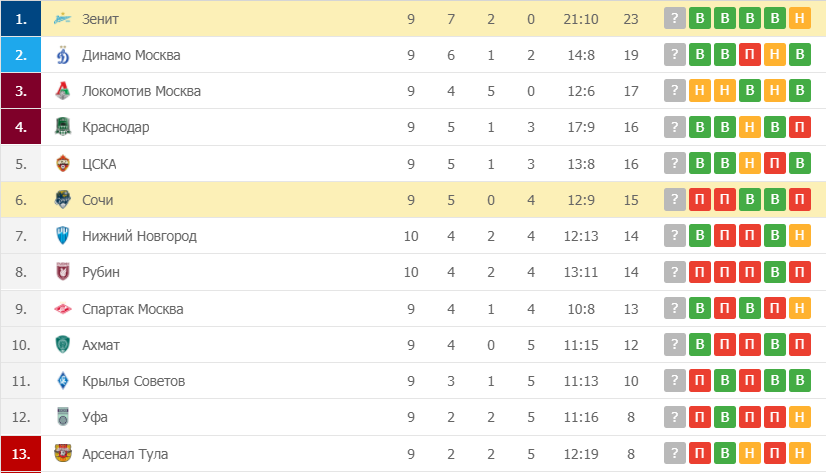Click the Локомотив Москва club logo

tap(63, 91)
